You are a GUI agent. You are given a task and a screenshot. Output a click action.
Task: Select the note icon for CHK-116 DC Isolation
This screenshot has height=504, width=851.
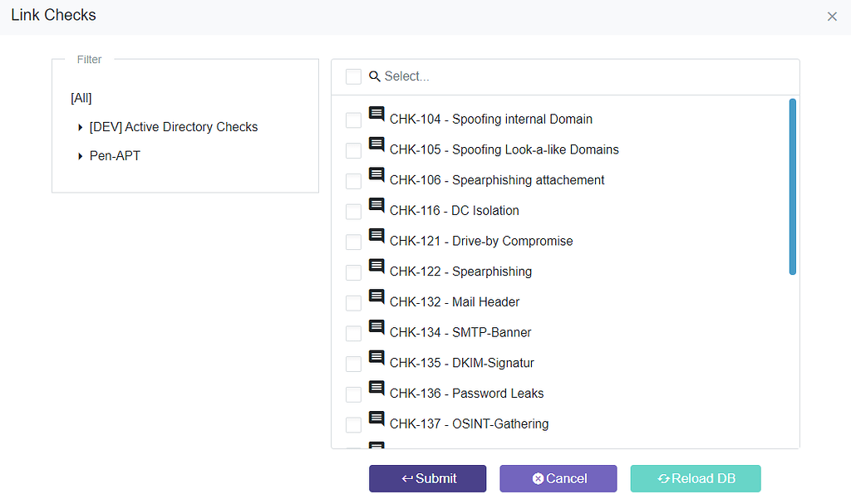[x=376, y=205]
